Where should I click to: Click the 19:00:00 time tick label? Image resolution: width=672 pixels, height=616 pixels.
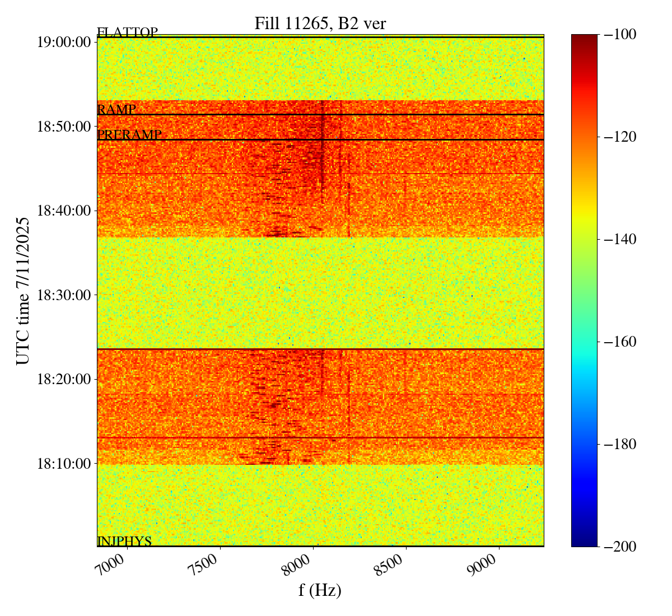point(64,42)
